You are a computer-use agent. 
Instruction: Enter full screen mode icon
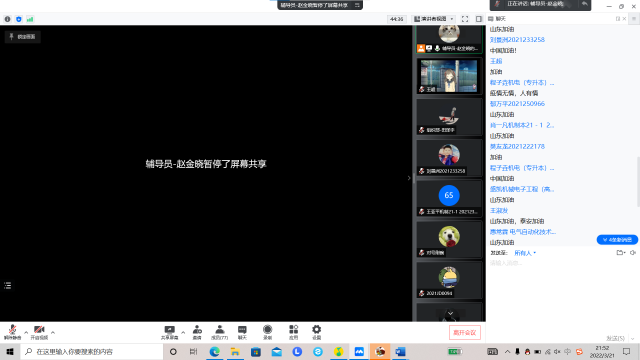coord(465,19)
